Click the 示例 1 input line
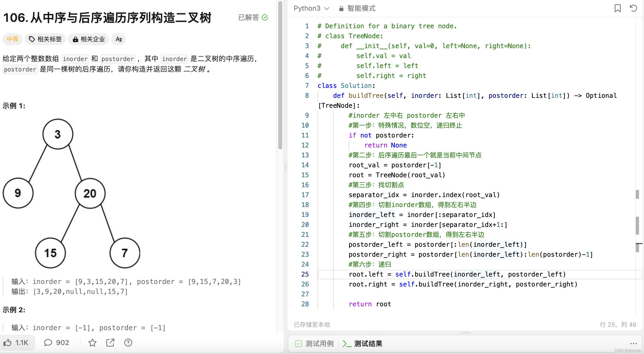644x354 pixels. coord(126,282)
